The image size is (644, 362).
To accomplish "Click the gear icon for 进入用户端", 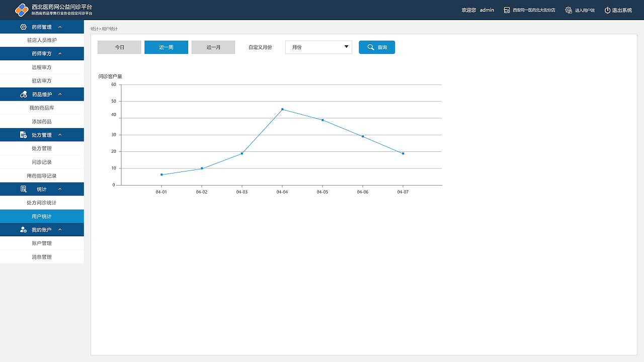I will [x=569, y=10].
